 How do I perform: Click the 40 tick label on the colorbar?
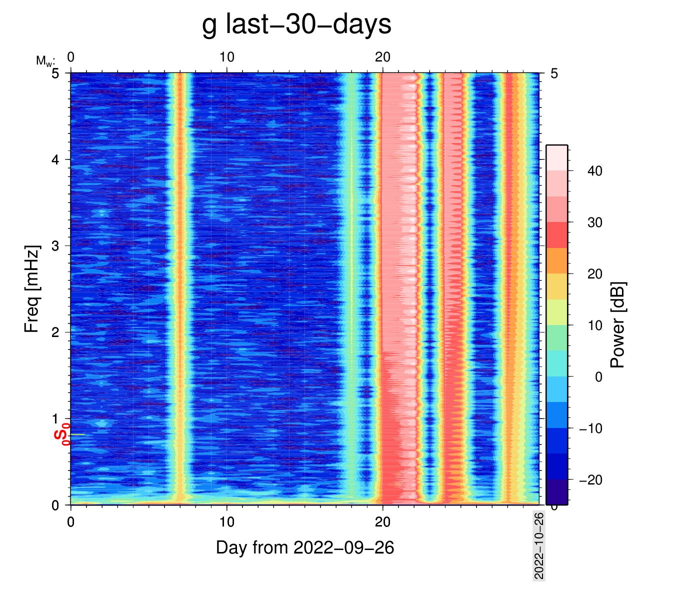click(594, 171)
